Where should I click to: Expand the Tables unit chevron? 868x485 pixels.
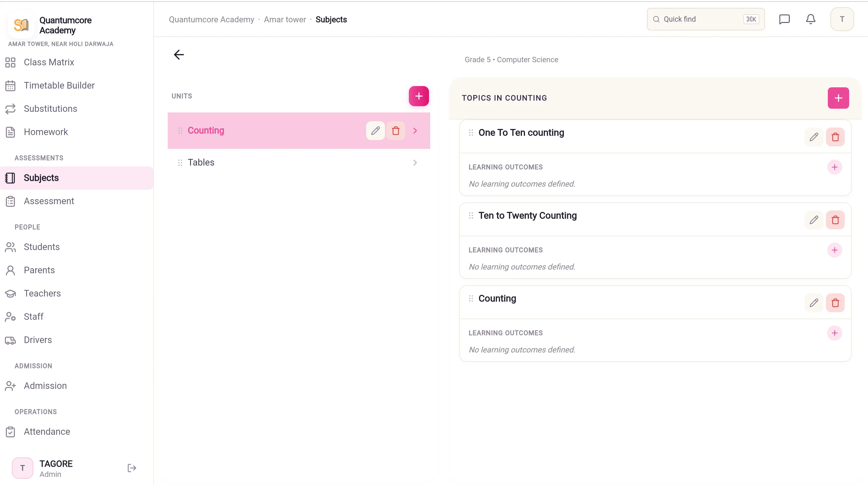point(415,163)
